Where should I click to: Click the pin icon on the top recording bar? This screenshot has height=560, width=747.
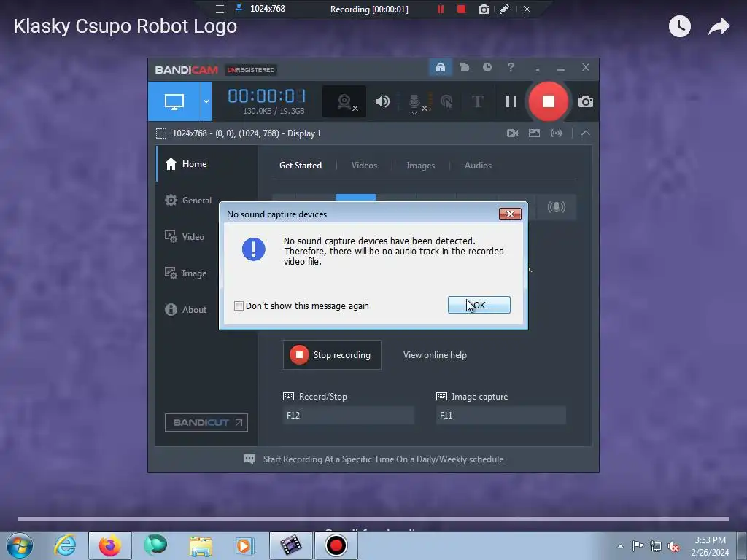click(x=239, y=9)
